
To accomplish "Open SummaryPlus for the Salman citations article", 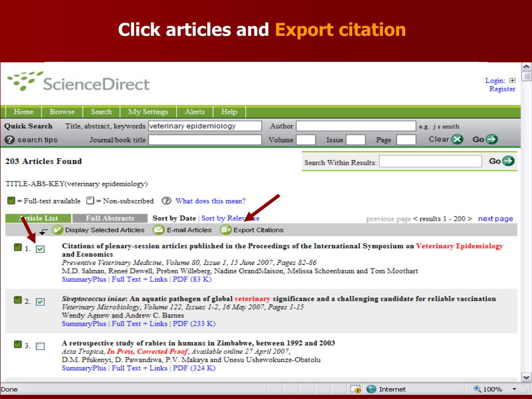I will pos(84,279).
